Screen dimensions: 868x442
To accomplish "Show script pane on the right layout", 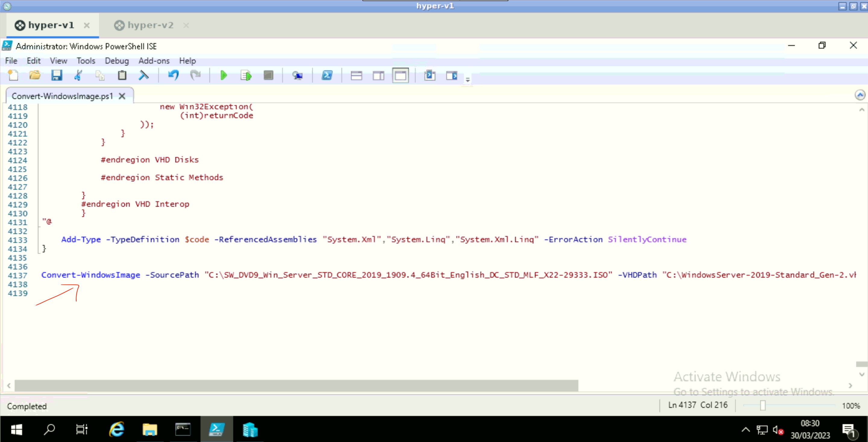I will [x=379, y=75].
